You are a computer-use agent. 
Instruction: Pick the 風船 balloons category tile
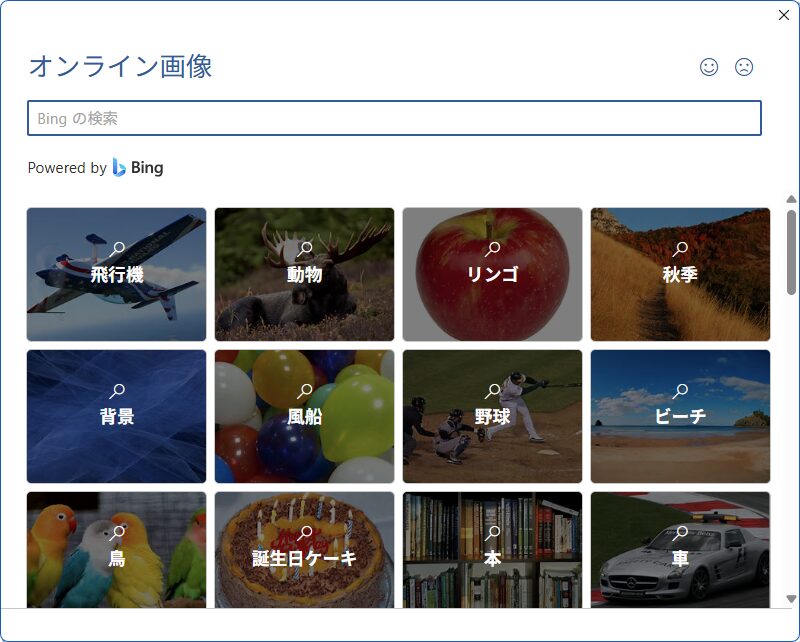(x=304, y=416)
